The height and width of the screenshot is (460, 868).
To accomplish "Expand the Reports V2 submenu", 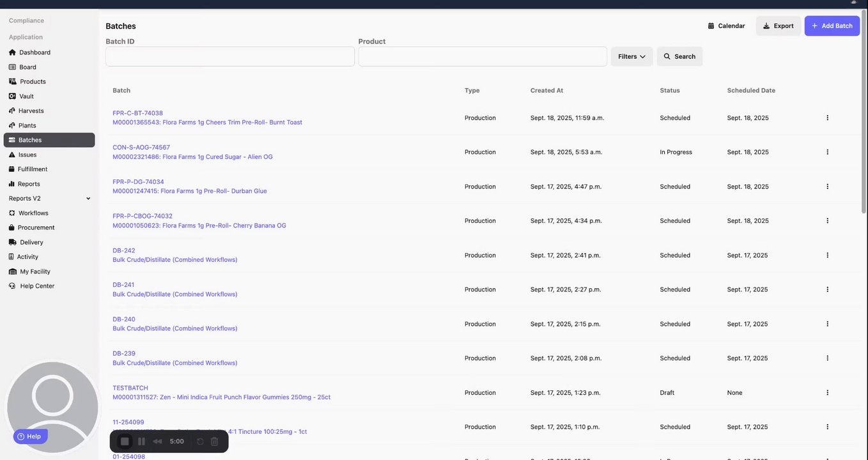I will click(88, 199).
